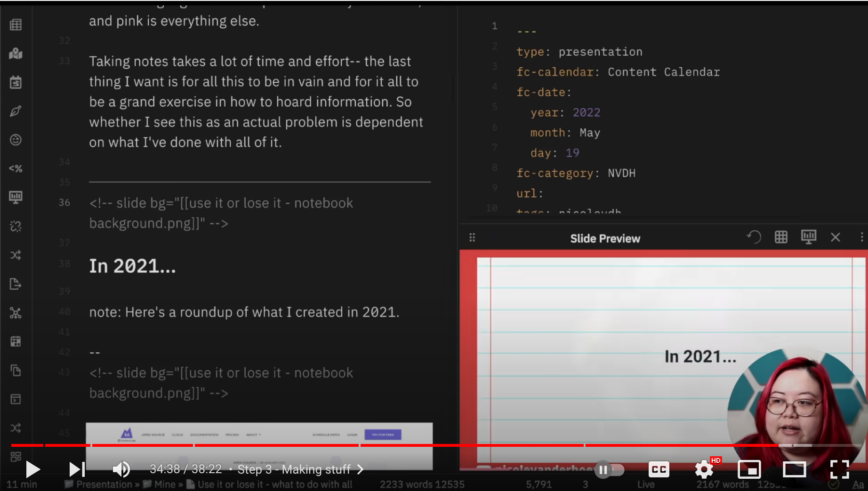Skip to the next video
Image resolution: width=868 pixels, height=491 pixels.
tap(77, 469)
